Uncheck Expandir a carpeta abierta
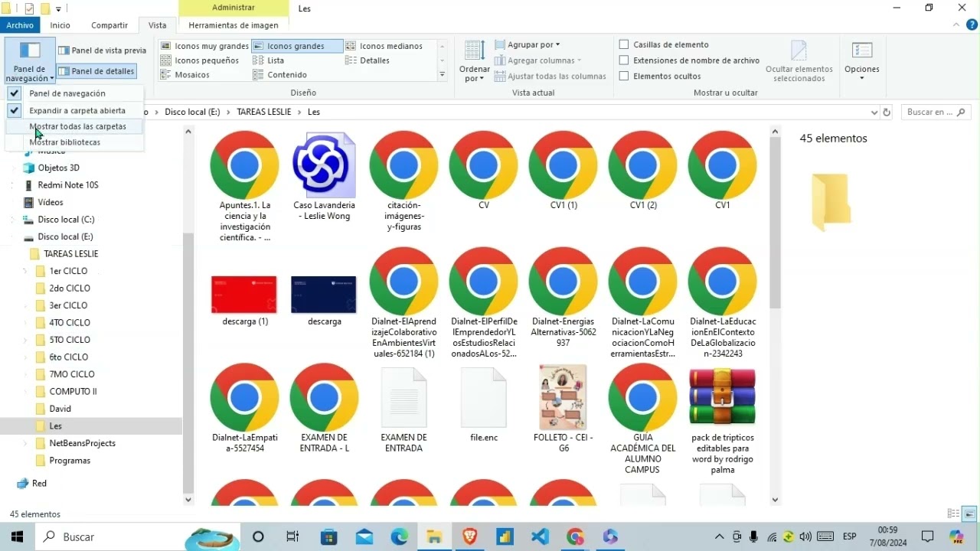 point(74,110)
